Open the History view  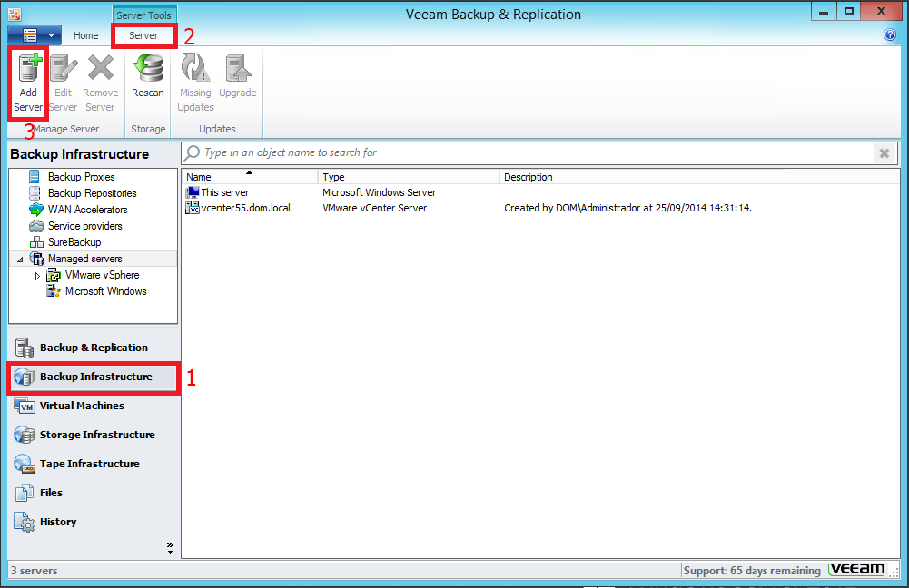94,522
